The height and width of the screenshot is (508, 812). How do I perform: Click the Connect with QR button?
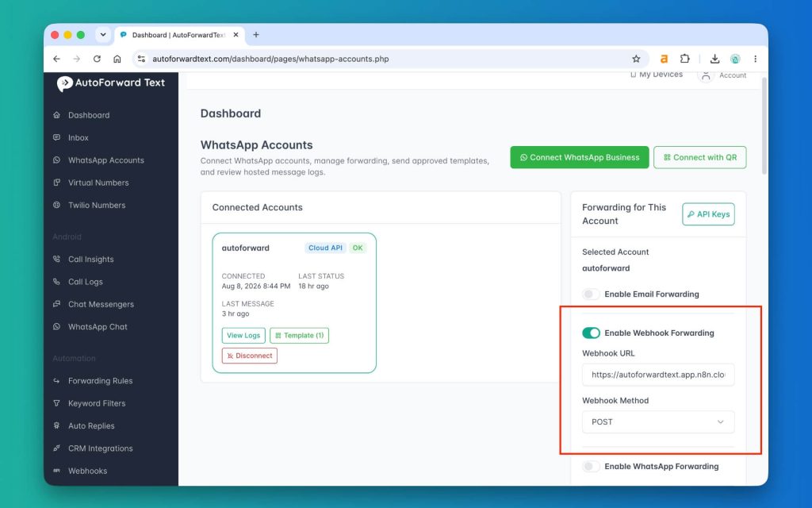pyautogui.click(x=699, y=157)
